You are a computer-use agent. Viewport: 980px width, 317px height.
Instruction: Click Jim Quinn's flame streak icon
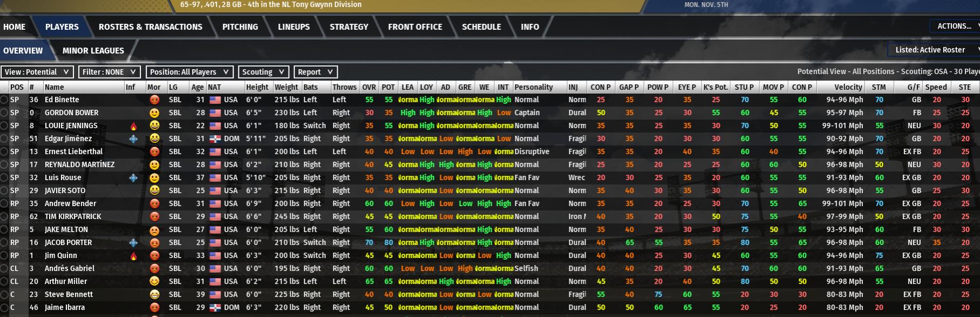pyautogui.click(x=133, y=256)
